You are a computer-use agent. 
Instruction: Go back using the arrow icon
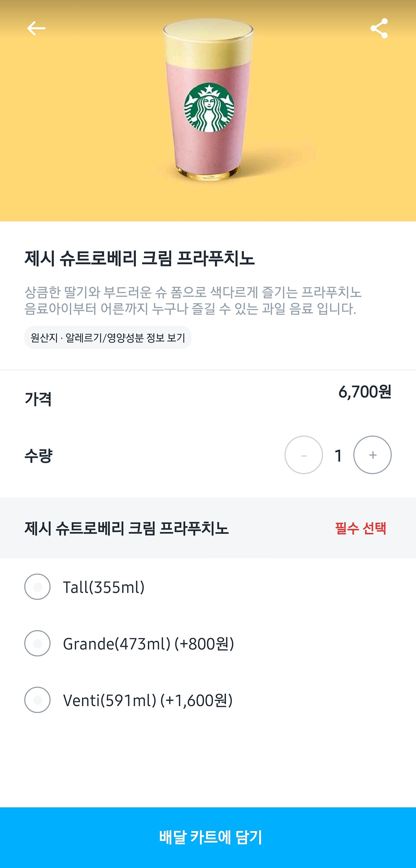click(x=36, y=28)
